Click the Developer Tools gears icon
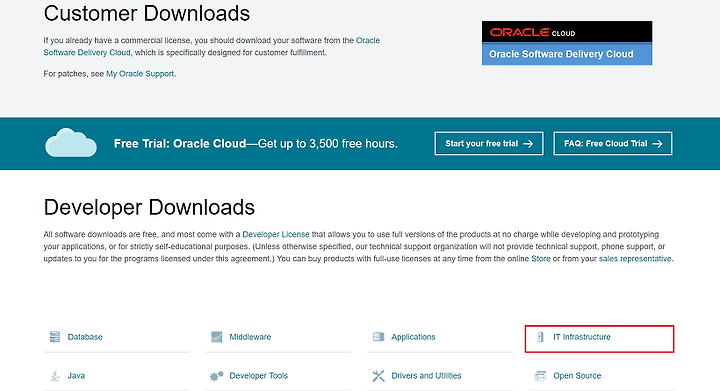 216,376
